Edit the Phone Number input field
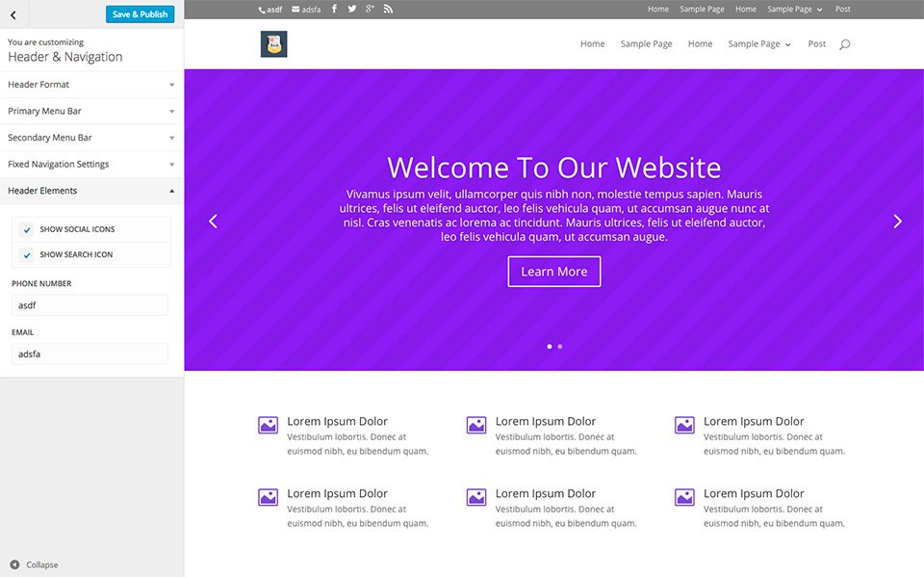 pos(90,304)
